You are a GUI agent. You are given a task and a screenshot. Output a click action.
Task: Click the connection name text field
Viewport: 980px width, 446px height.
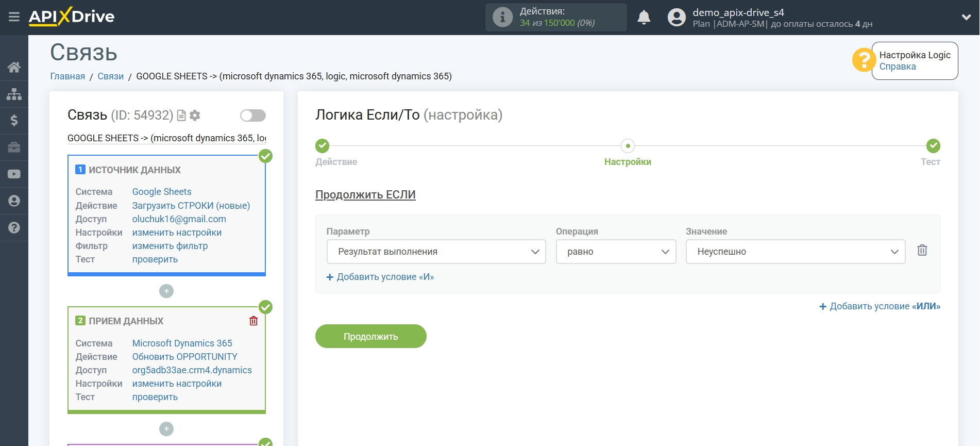tap(166, 138)
